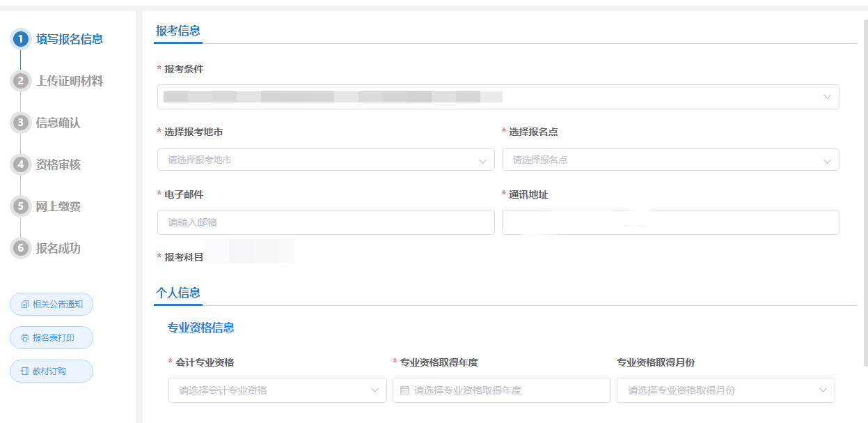Click the 专业资格信息 subheading
This screenshot has width=868, height=423.
click(201, 328)
